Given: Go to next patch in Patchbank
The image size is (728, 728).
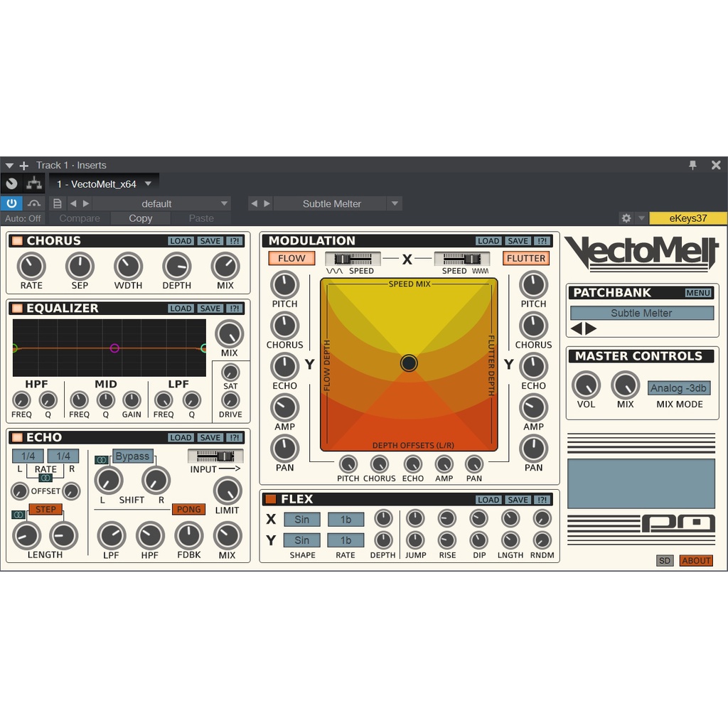Looking at the screenshot, I should pos(591,328).
